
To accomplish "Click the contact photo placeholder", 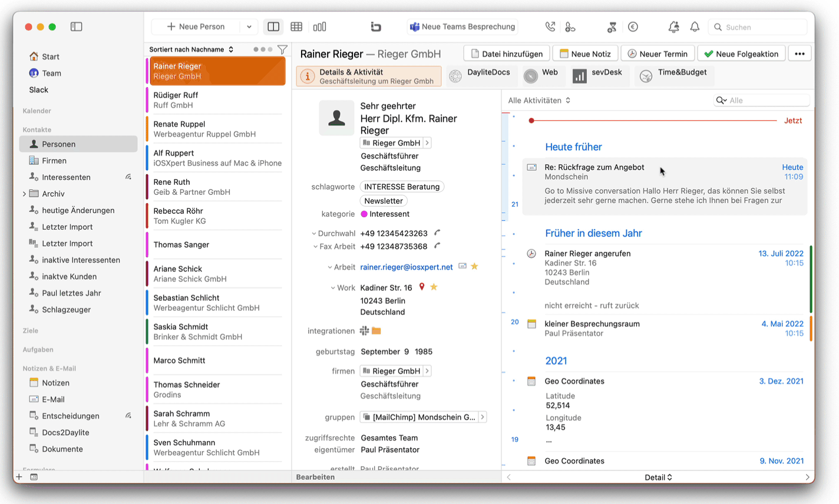I will pyautogui.click(x=336, y=118).
